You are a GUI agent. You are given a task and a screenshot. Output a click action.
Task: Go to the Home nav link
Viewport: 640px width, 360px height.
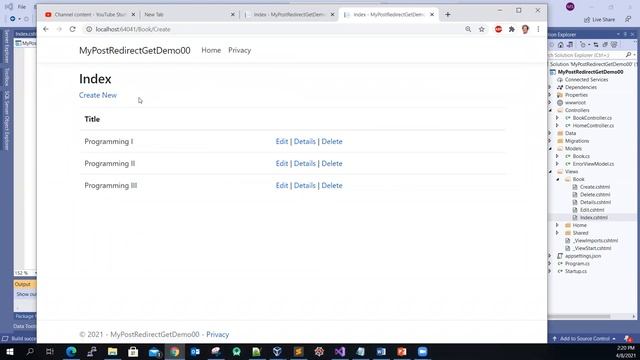click(211, 50)
